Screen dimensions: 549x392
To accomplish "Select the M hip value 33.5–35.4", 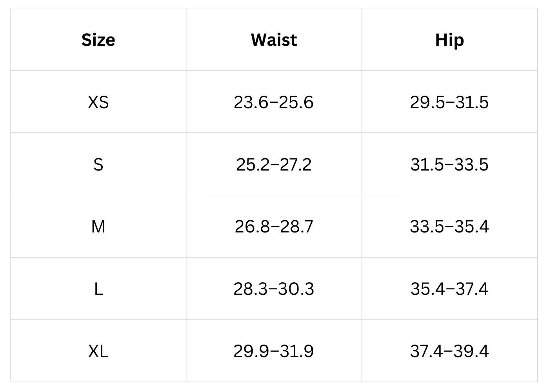I will click(x=449, y=227).
